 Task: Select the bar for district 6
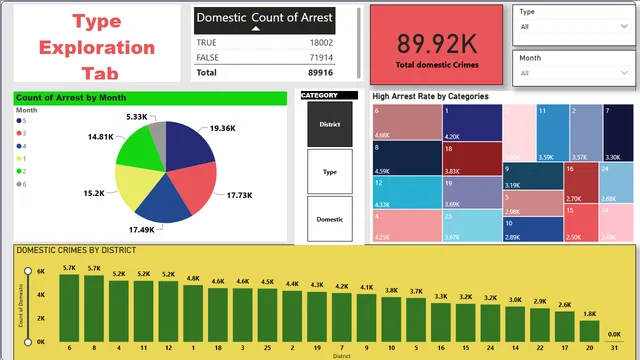point(69,308)
